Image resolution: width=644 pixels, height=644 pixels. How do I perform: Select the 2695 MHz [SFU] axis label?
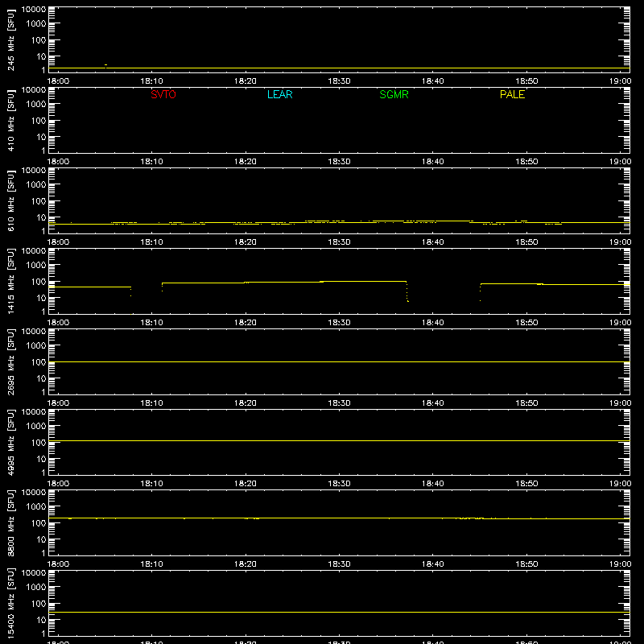pyautogui.click(x=11, y=361)
